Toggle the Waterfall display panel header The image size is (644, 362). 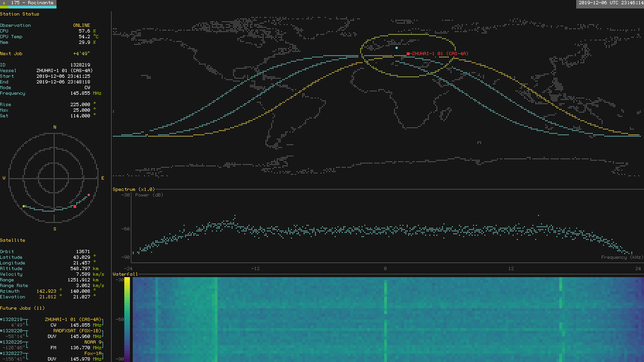tap(124, 274)
